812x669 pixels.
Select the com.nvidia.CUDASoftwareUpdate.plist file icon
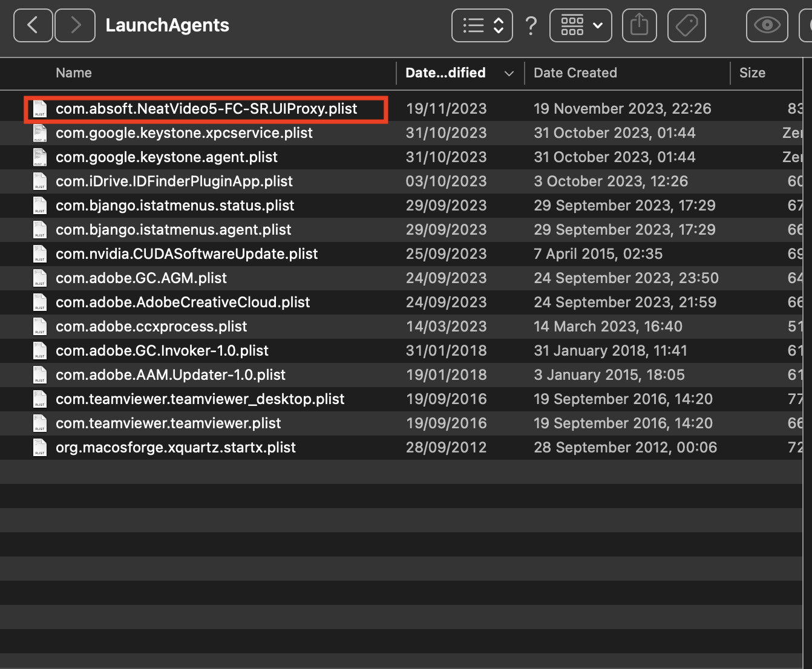point(40,254)
